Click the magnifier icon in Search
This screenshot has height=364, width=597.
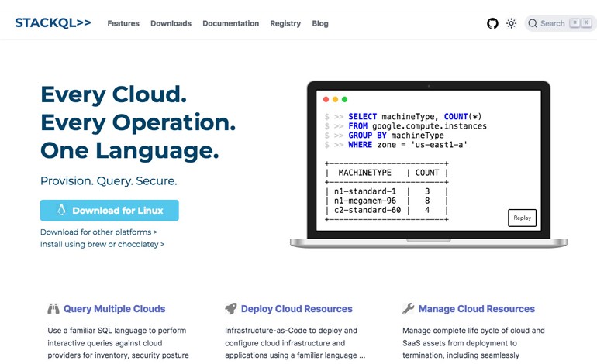533,23
